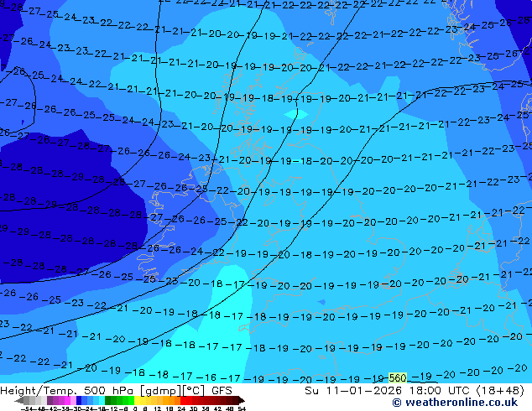
Task: Click the Height/Temp. 500 hPa GFS title
Action: pos(116,391)
